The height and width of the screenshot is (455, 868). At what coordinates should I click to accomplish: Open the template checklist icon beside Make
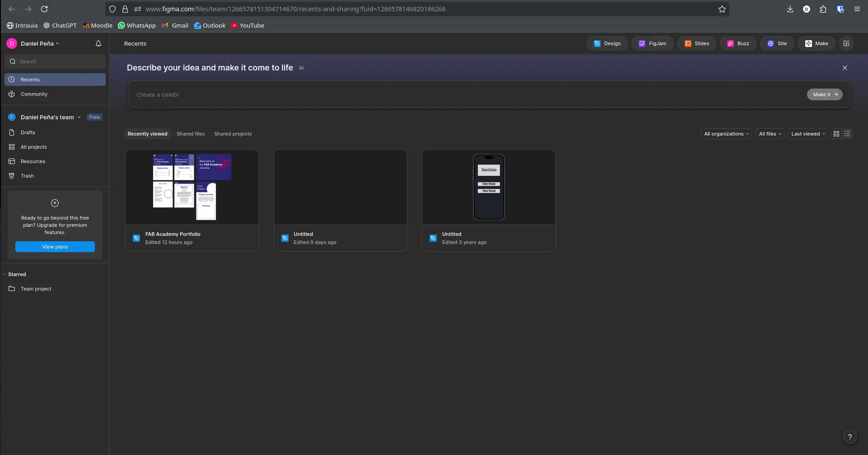pos(847,43)
